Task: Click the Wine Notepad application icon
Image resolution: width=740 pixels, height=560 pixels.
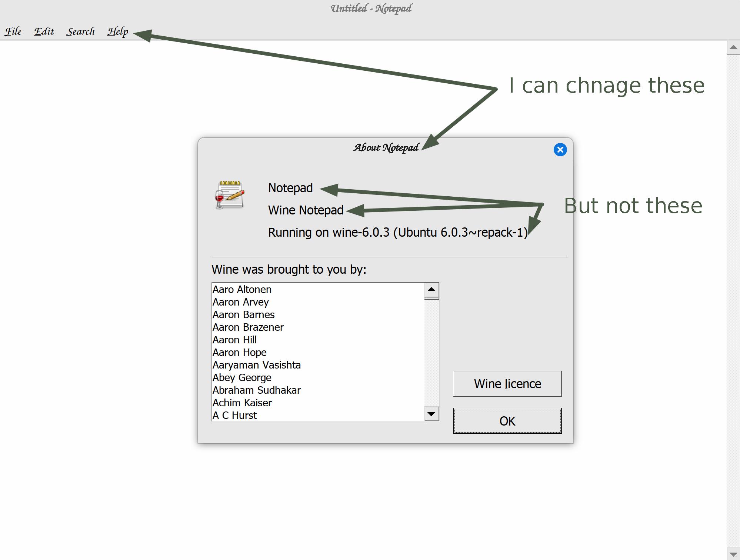Action: (x=230, y=195)
